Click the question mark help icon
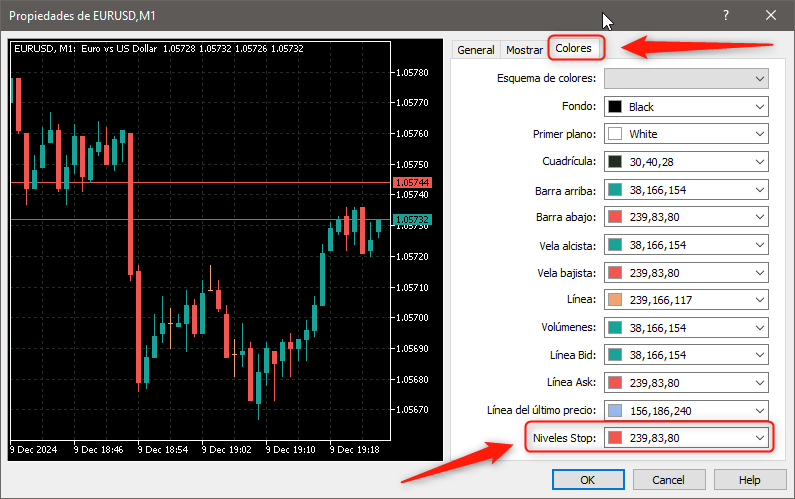Image resolution: width=795 pixels, height=499 pixels. tap(726, 15)
